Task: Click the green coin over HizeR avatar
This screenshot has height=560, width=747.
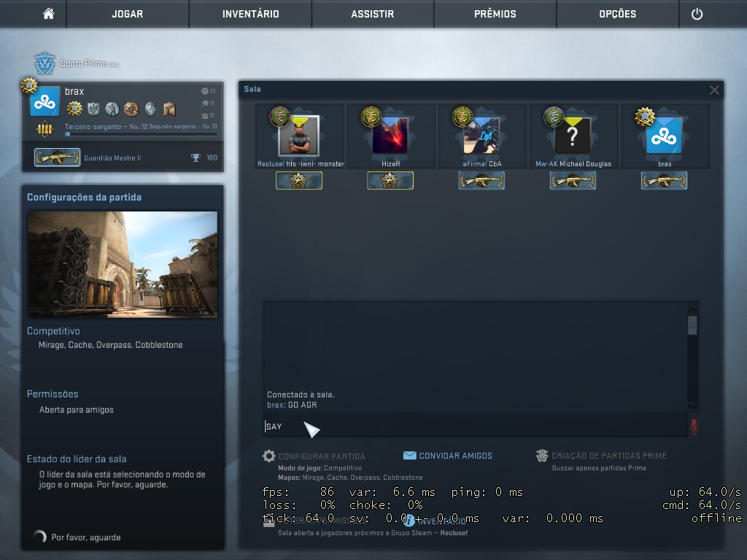Action: (371, 117)
